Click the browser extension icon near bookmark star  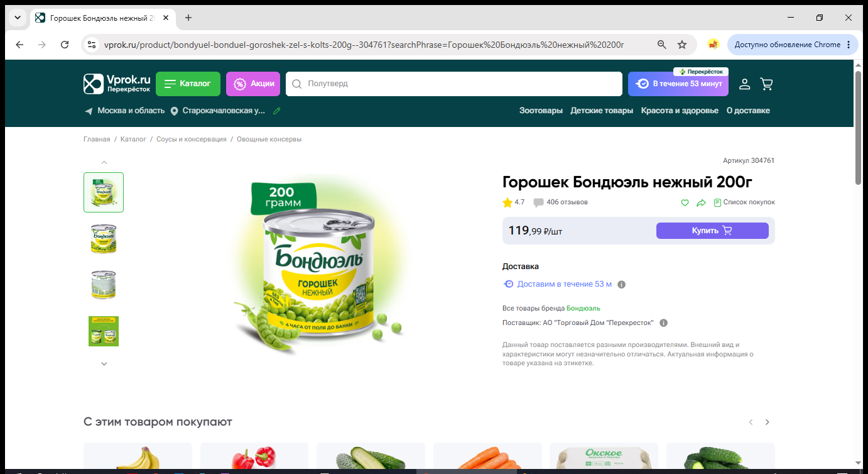(x=713, y=45)
